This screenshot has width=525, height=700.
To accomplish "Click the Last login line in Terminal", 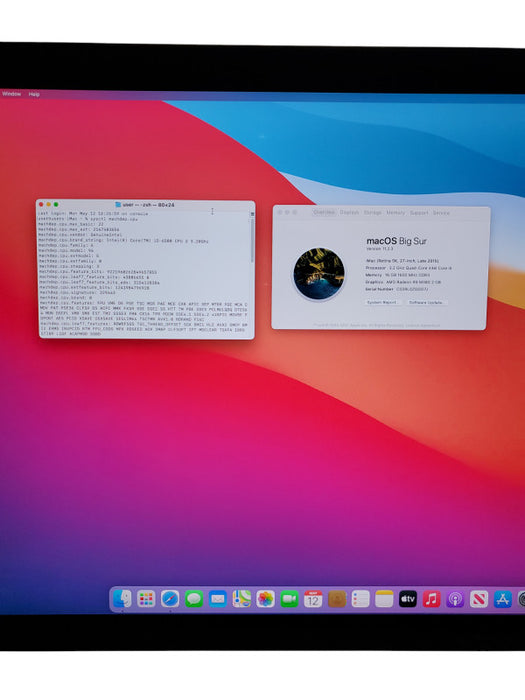I will click(93, 213).
